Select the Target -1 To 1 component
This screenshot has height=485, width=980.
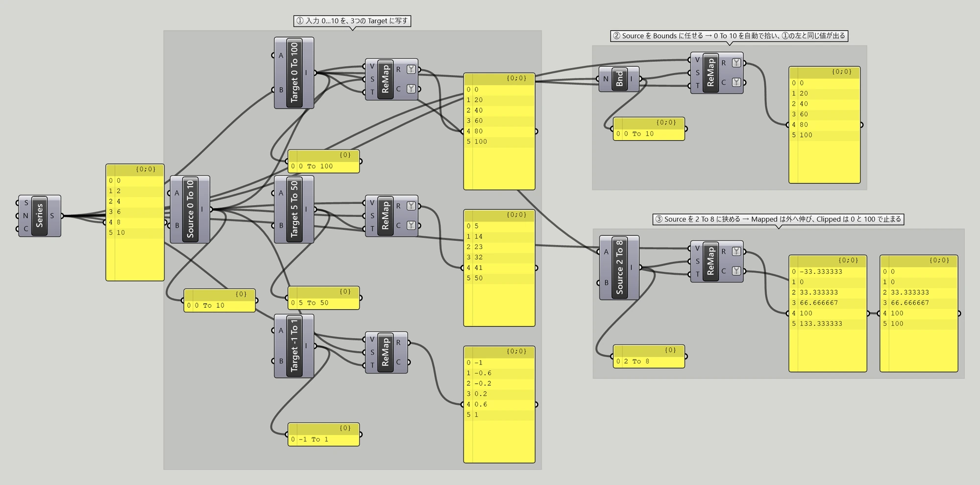294,346
